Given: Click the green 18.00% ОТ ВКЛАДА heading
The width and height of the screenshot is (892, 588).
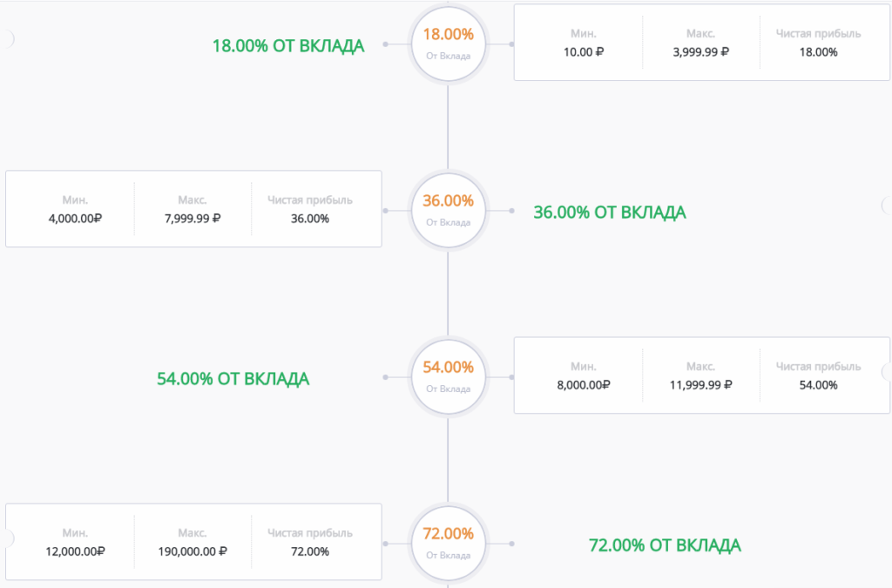Looking at the screenshot, I should click(287, 45).
